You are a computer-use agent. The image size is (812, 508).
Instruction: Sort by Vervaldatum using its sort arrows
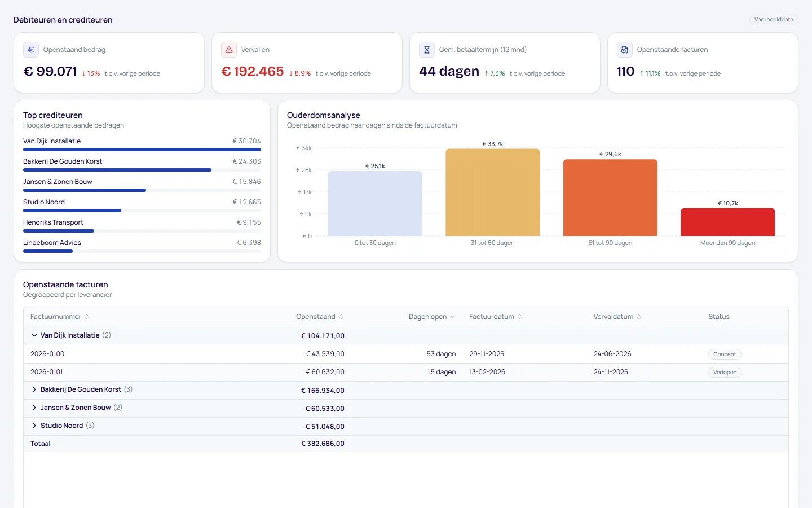pos(639,317)
